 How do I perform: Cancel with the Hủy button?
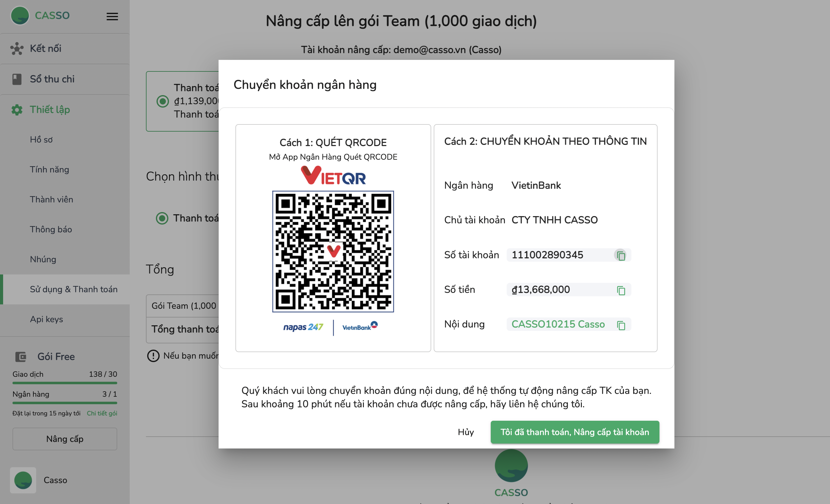pyautogui.click(x=466, y=432)
